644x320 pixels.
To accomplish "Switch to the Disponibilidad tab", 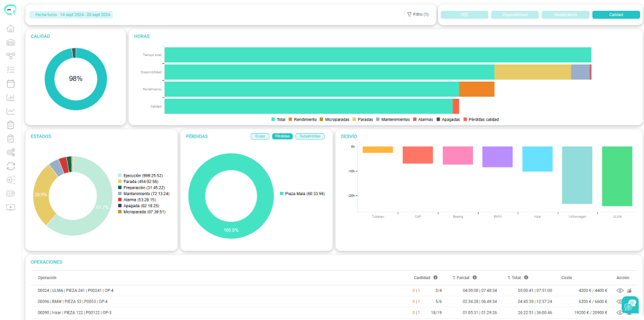I will (514, 15).
